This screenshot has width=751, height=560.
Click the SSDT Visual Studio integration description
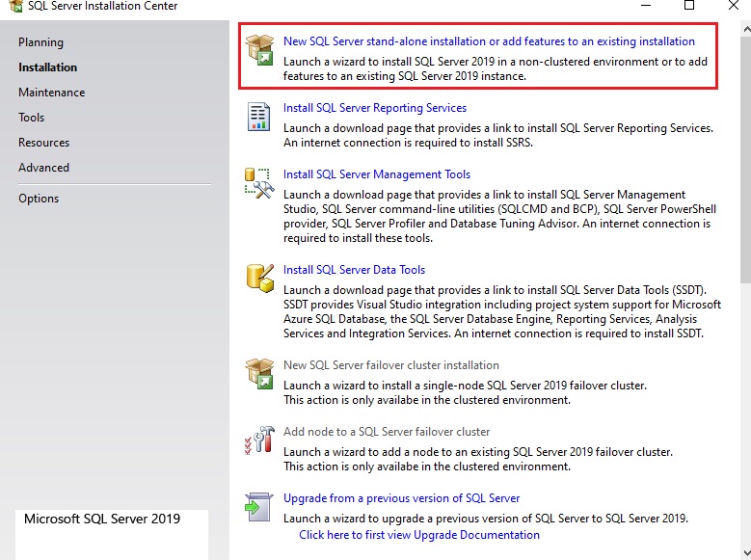pyautogui.click(x=502, y=311)
